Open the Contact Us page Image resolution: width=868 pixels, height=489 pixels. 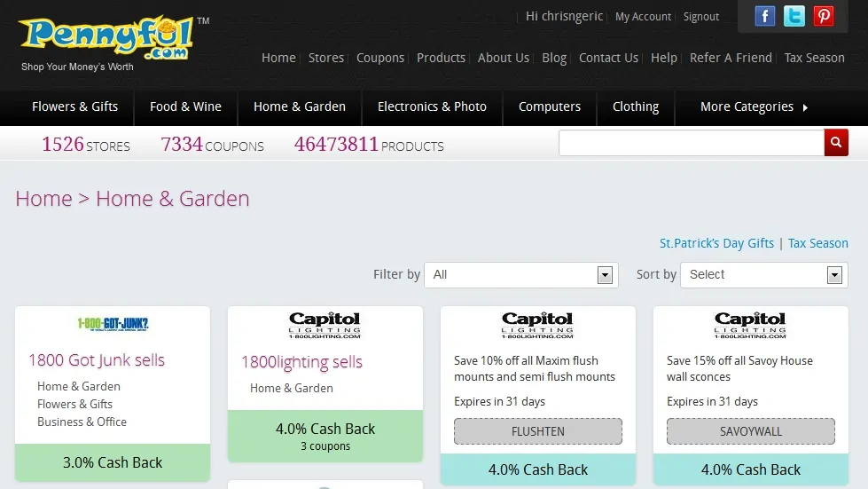pyautogui.click(x=608, y=58)
